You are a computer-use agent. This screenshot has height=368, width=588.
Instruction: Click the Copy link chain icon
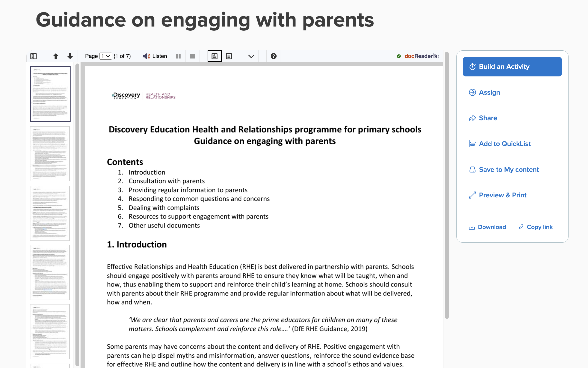(x=521, y=227)
